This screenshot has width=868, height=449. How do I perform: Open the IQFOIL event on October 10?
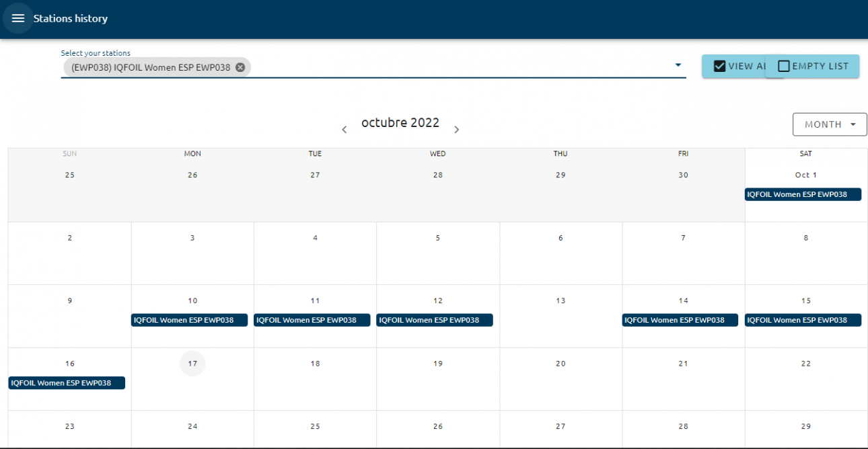[189, 321]
